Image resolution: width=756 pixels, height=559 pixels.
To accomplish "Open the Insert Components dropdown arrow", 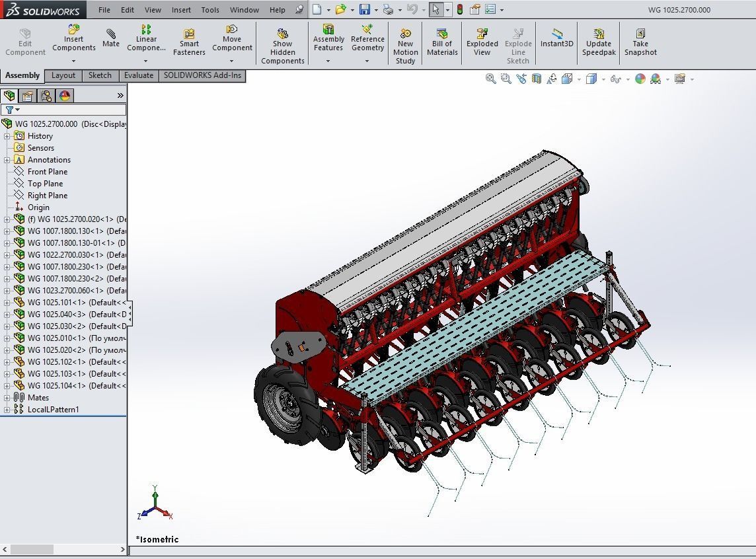I will [74, 61].
